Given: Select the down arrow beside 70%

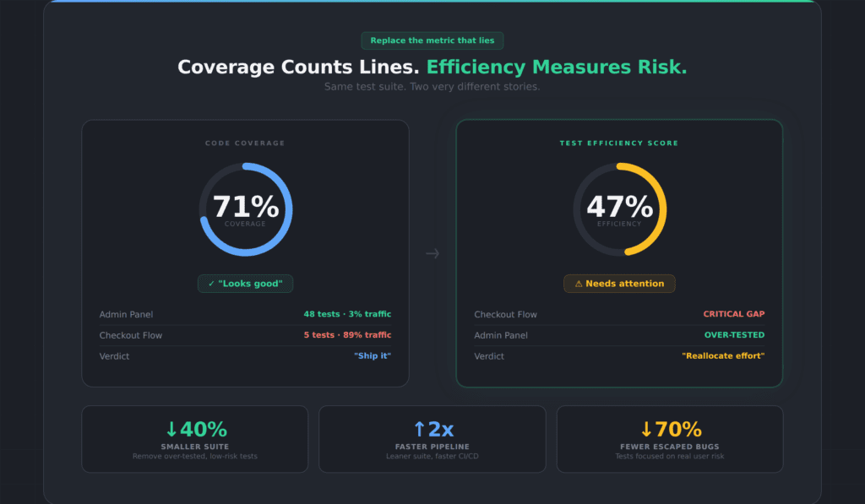Looking at the screenshot, I should (645, 429).
